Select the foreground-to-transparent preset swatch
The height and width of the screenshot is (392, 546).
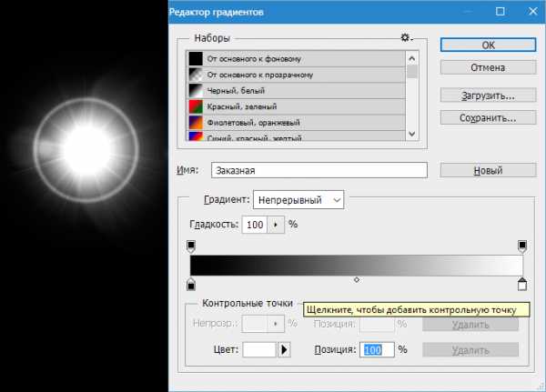[196, 75]
